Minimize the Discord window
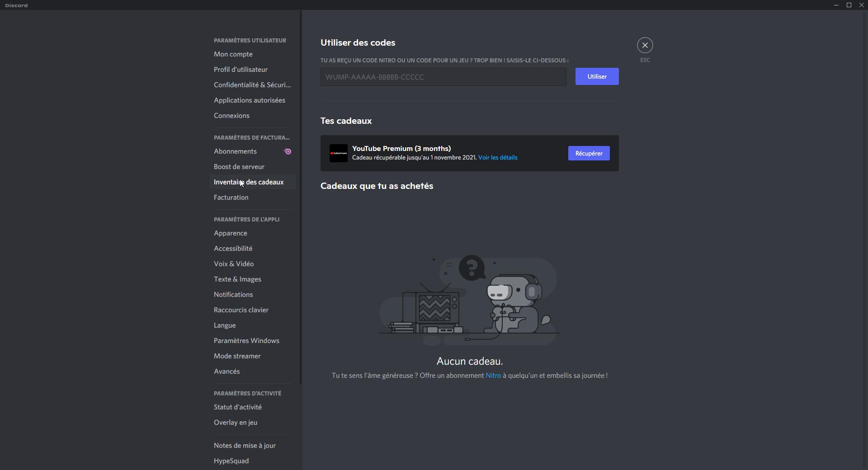The height and width of the screenshot is (470, 868). [x=836, y=5]
